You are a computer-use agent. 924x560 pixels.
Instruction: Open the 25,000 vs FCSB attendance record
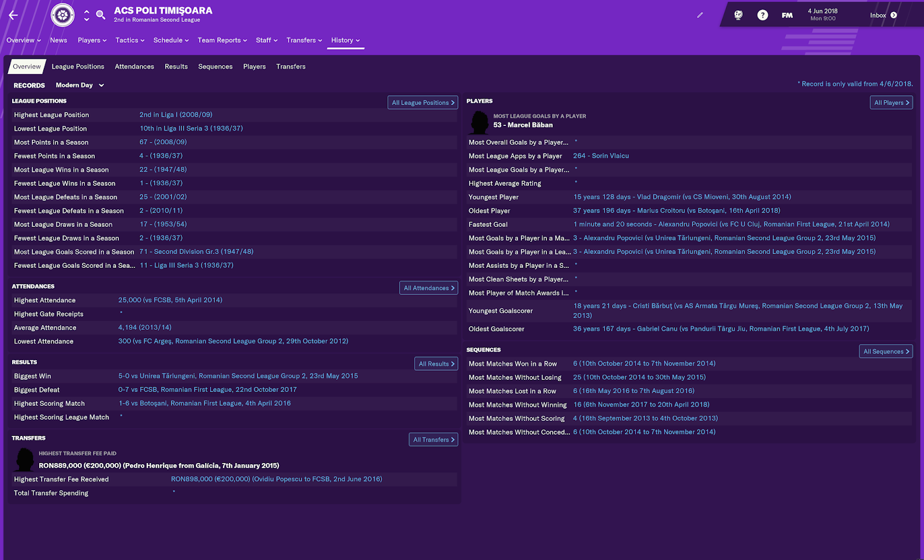170,300
